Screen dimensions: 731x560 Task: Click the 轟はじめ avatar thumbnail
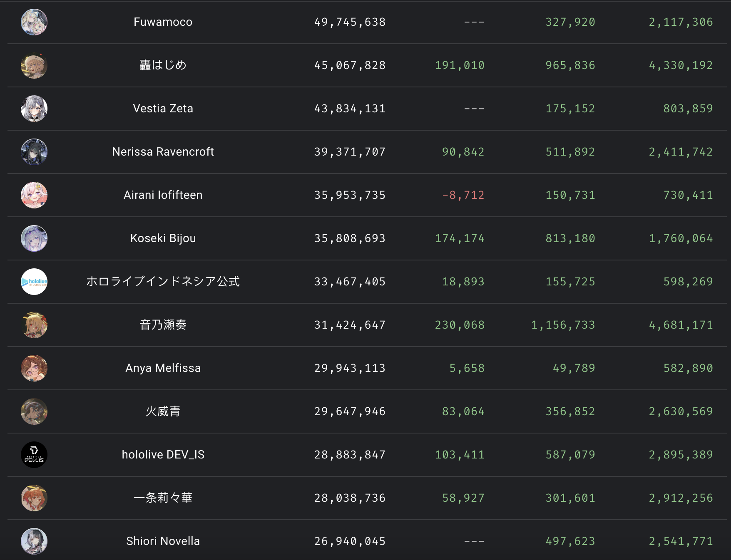pos(34,65)
